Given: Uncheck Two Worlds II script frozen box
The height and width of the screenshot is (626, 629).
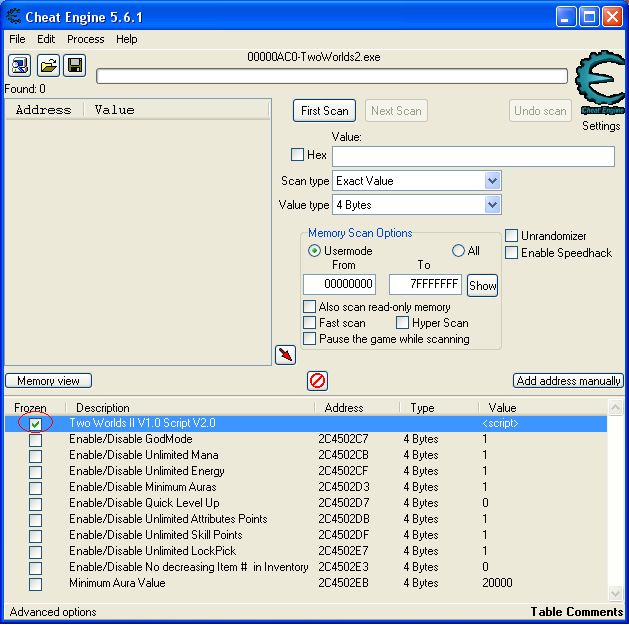Looking at the screenshot, I should pos(35,423).
